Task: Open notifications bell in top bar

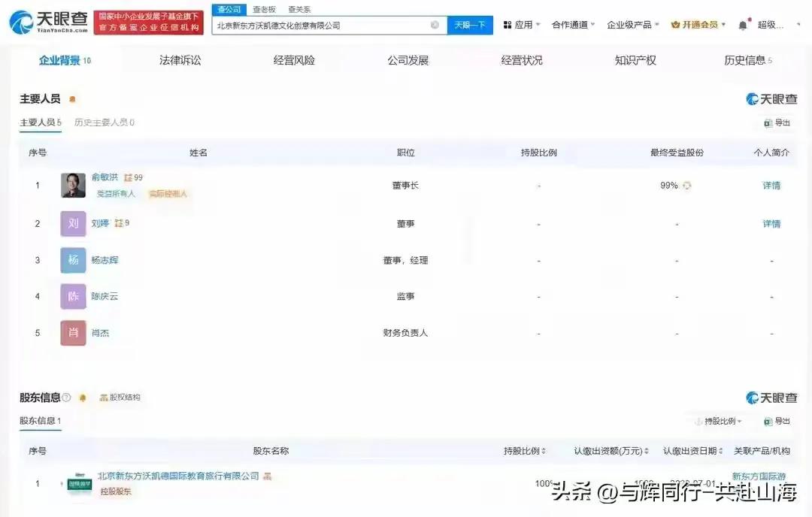Action: click(743, 25)
